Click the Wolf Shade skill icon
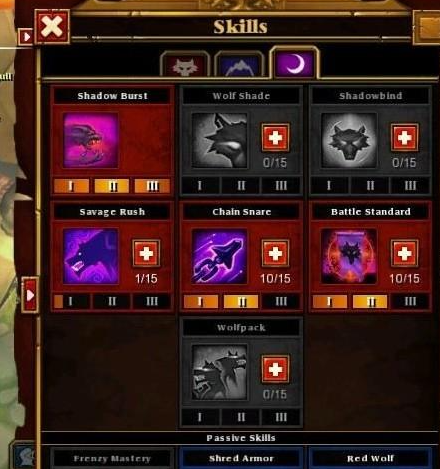Screen dimensions: 440x469 point(220,140)
